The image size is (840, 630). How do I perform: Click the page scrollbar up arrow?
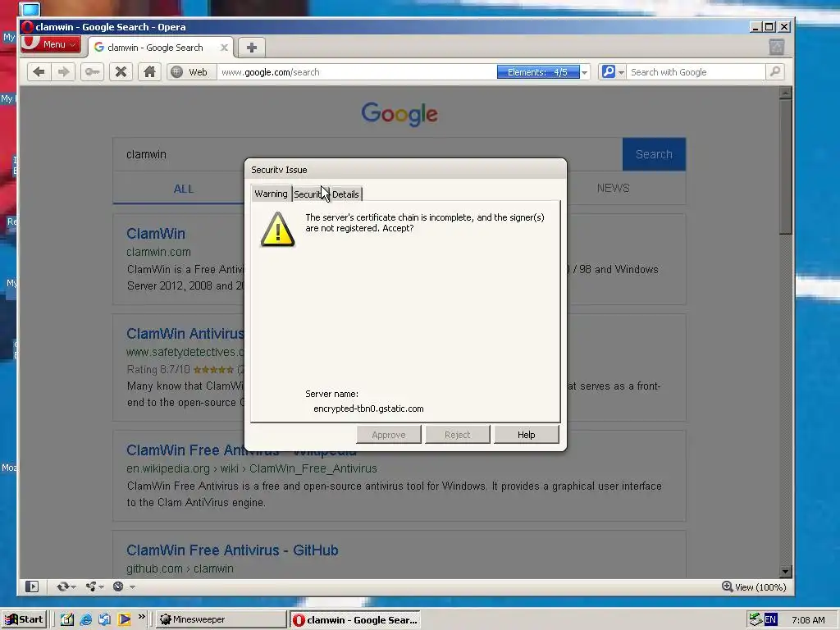click(x=785, y=94)
